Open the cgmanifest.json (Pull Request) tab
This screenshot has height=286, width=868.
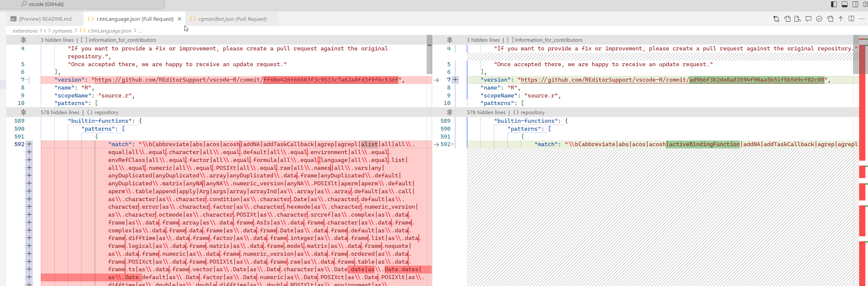(232, 19)
